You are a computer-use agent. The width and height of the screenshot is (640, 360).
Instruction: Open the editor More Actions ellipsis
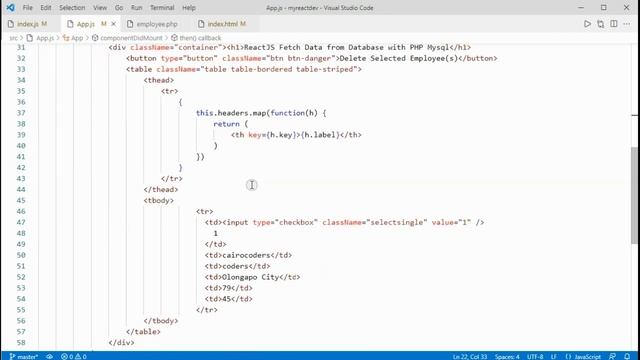pos(627,24)
